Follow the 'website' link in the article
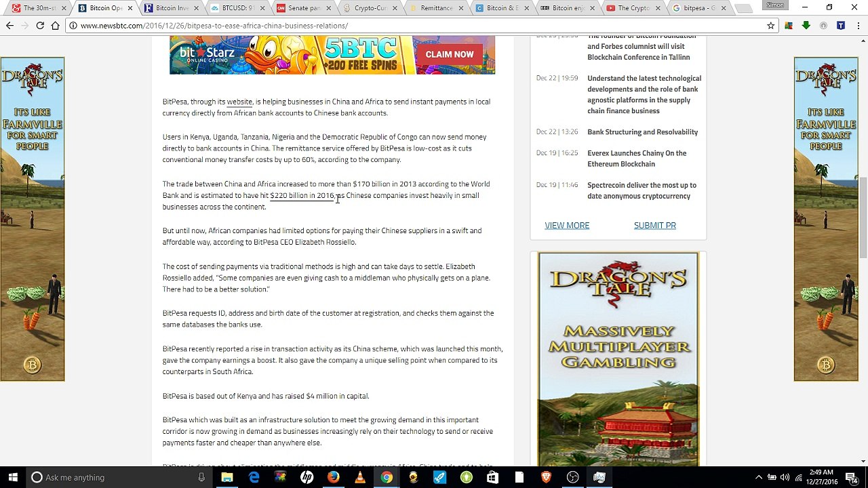The width and height of the screenshot is (868, 488). [239, 102]
